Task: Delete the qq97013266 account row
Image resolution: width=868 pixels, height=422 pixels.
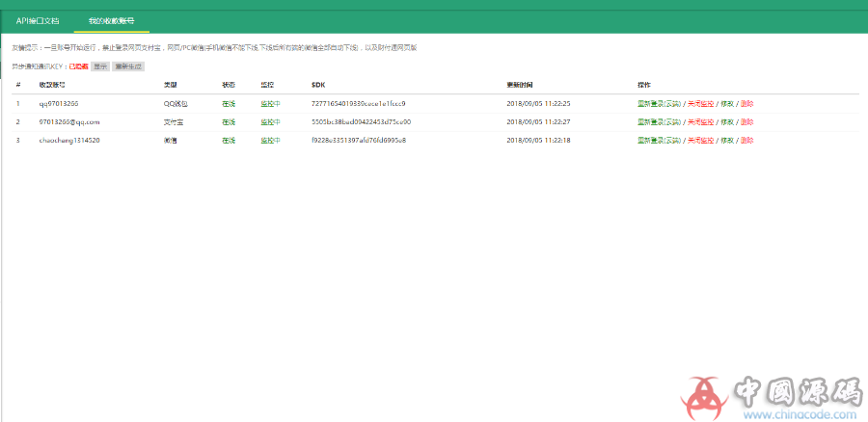Action: 747,103
